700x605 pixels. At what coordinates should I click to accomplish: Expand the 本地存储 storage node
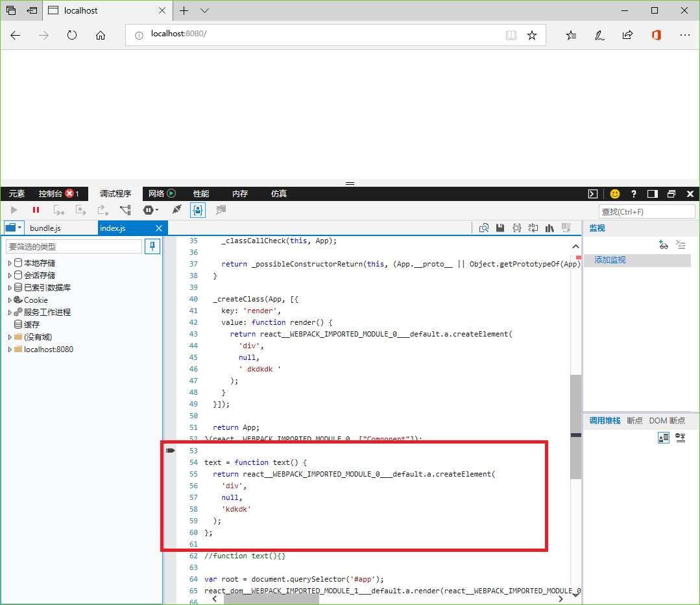pyautogui.click(x=9, y=262)
